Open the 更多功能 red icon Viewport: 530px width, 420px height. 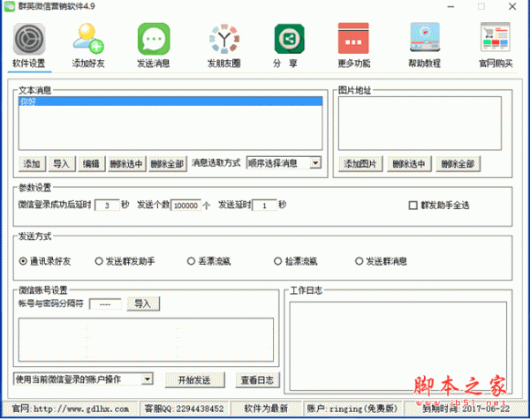pos(353,38)
